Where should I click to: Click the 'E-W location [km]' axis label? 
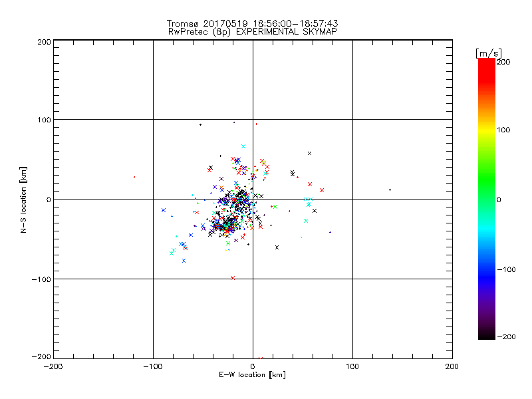(x=252, y=375)
